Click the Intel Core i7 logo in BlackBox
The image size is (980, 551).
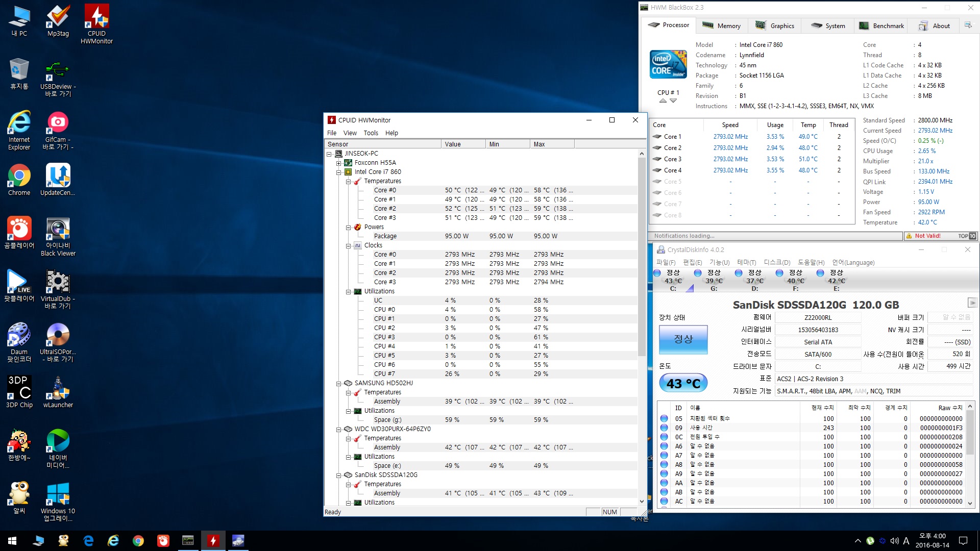click(x=668, y=64)
